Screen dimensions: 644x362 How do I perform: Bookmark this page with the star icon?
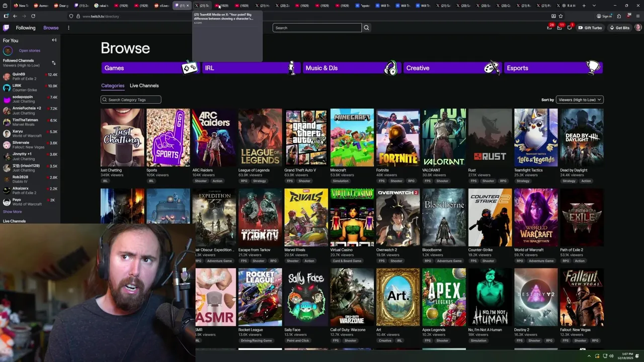(x=560, y=16)
